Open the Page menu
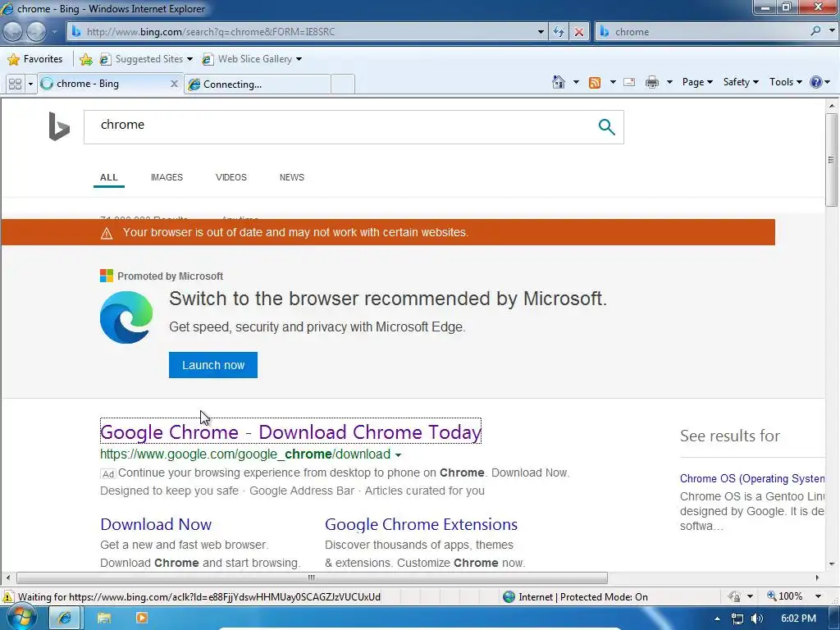Image resolution: width=840 pixels, height=630 pixels. 697,82
